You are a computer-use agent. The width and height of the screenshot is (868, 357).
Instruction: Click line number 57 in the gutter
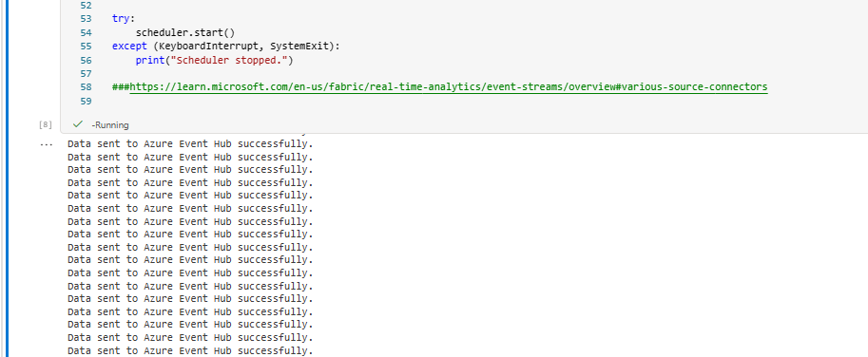coord(86,73)
